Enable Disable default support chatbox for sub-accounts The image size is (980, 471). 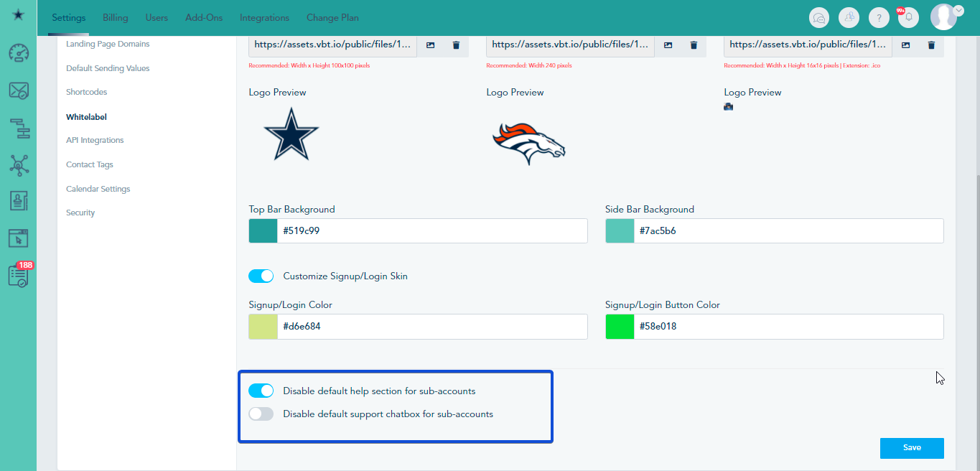tap(261, 414)
